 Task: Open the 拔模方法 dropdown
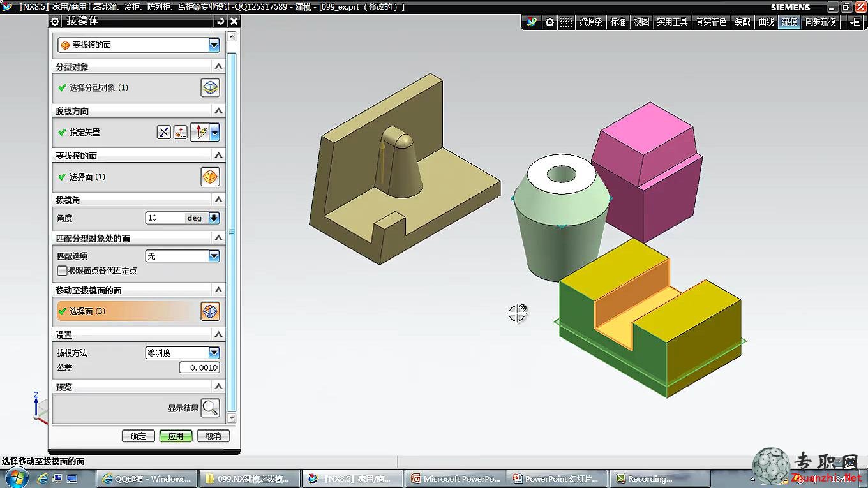214,353
